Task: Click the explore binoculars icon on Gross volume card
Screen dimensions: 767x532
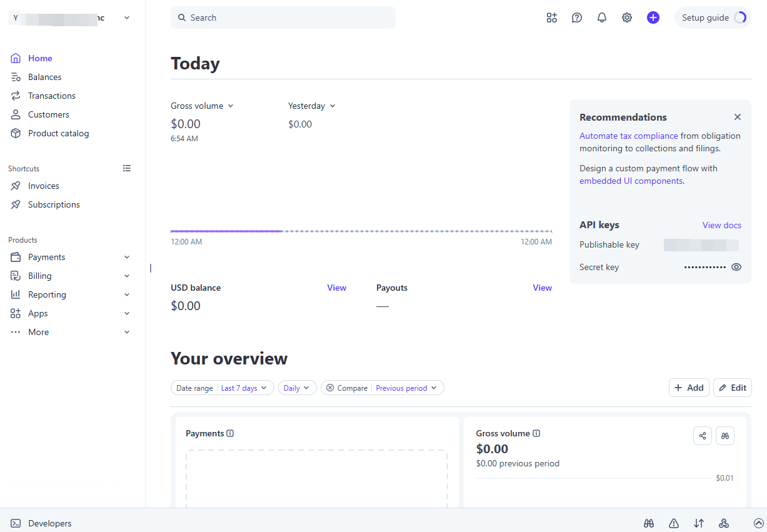Action: tap(725, 436)
